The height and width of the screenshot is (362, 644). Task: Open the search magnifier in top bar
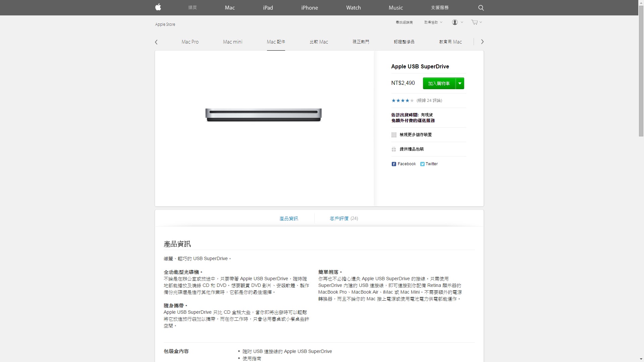pos(481,8)
